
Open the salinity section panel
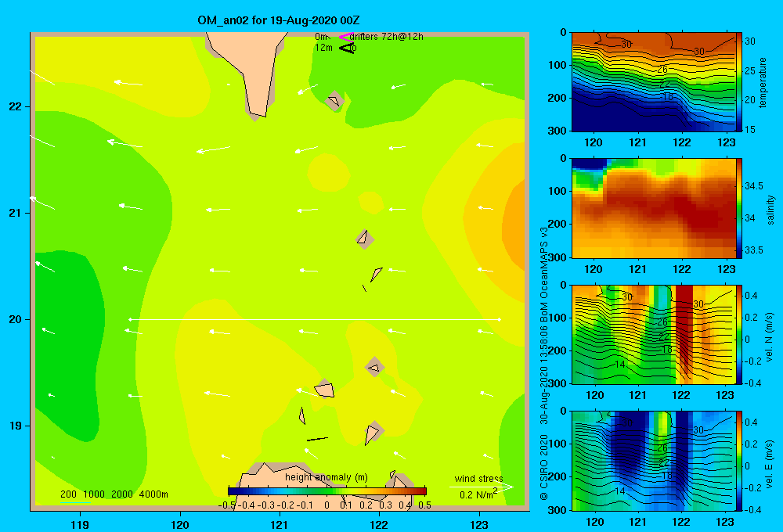click(654, 208)
